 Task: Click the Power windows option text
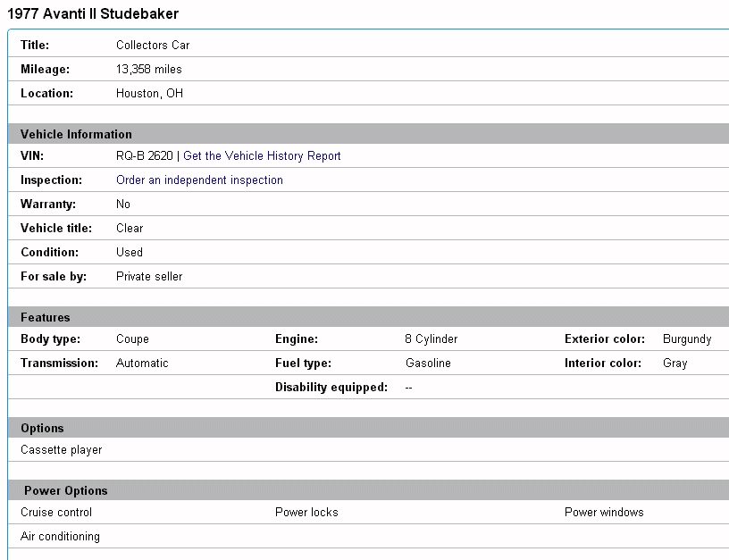tap(604, 513)
